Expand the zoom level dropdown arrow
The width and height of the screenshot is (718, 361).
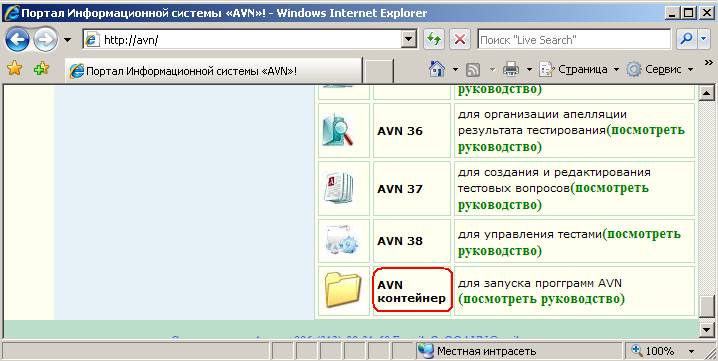(691, 351)
